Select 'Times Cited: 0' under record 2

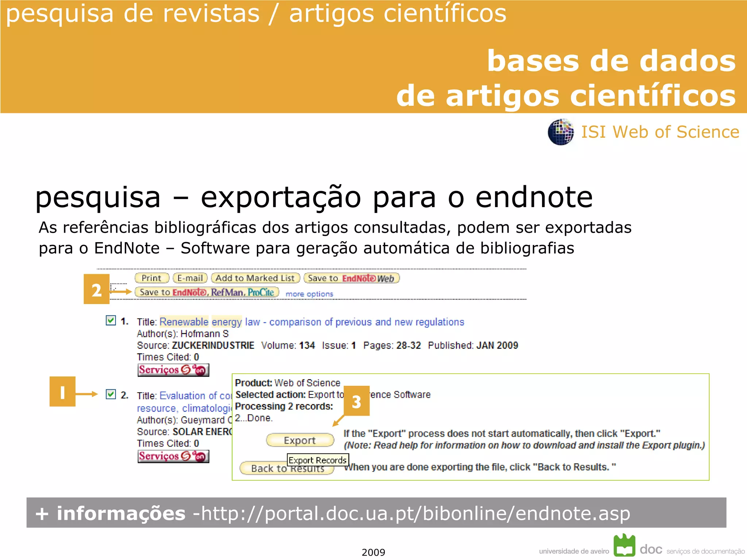click(x=168, y=443)
